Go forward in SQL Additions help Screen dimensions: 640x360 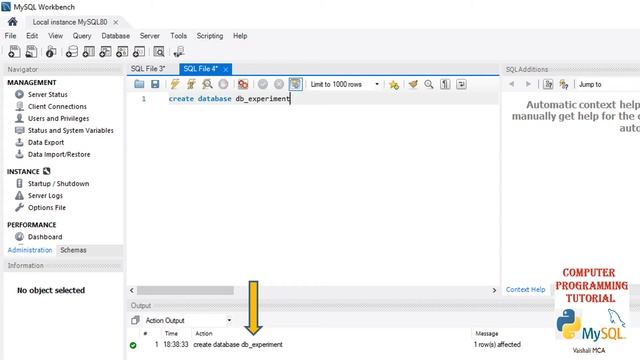click(x=528, y=84)
